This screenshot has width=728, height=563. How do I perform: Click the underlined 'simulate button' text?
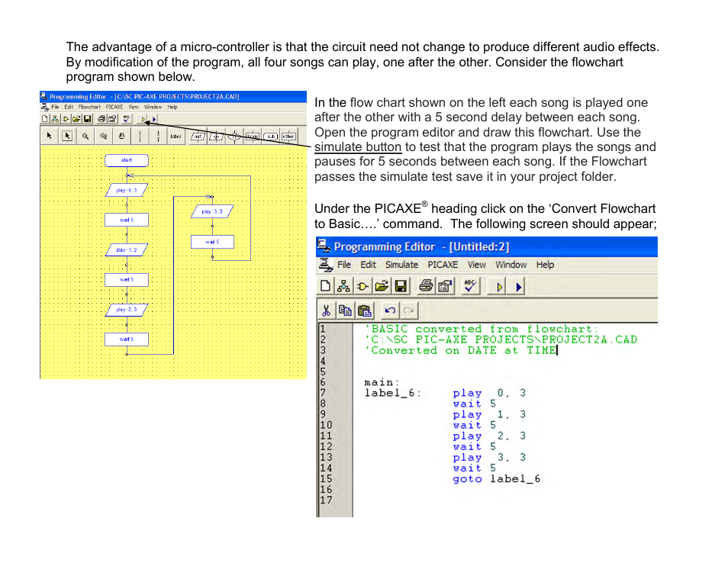pos(358,147)
